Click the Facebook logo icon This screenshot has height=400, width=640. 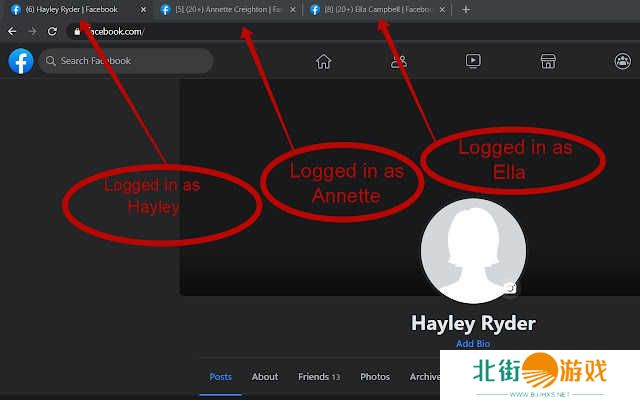21,61
